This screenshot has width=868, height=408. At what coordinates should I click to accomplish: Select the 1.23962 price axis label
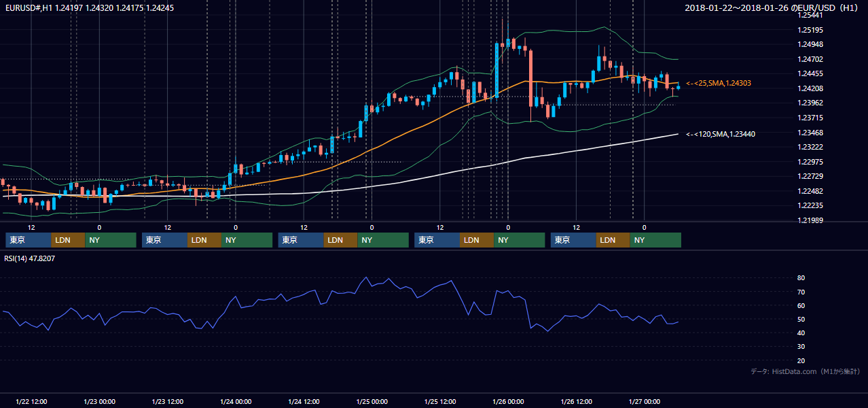pos(810,103)
